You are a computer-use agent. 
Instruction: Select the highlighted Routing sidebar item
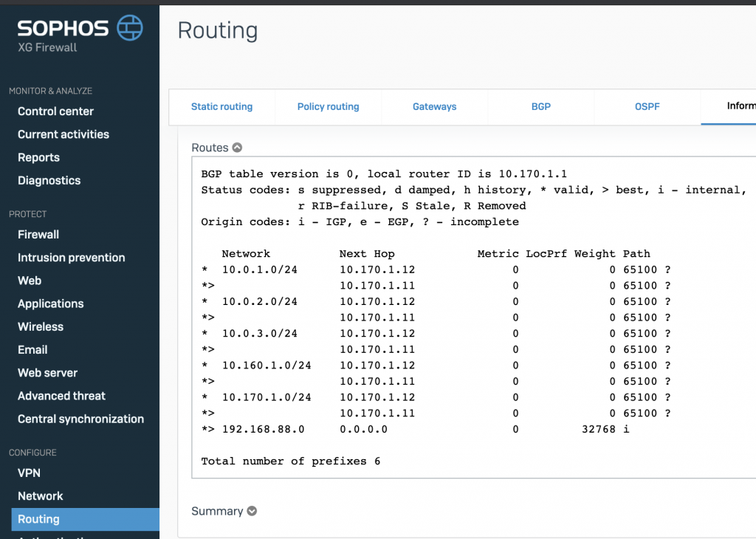click(86, 519)
